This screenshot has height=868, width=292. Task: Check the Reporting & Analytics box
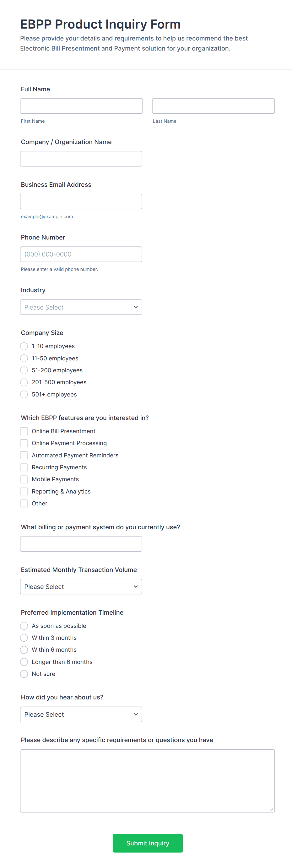click(x=24, y=492)
